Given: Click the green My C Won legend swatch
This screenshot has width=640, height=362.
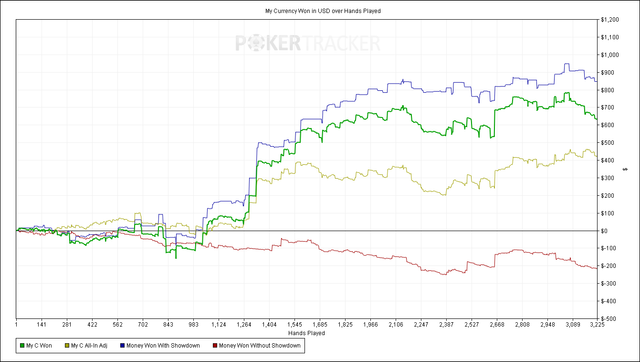Looking at the screenshot, I should pos(22,346).
